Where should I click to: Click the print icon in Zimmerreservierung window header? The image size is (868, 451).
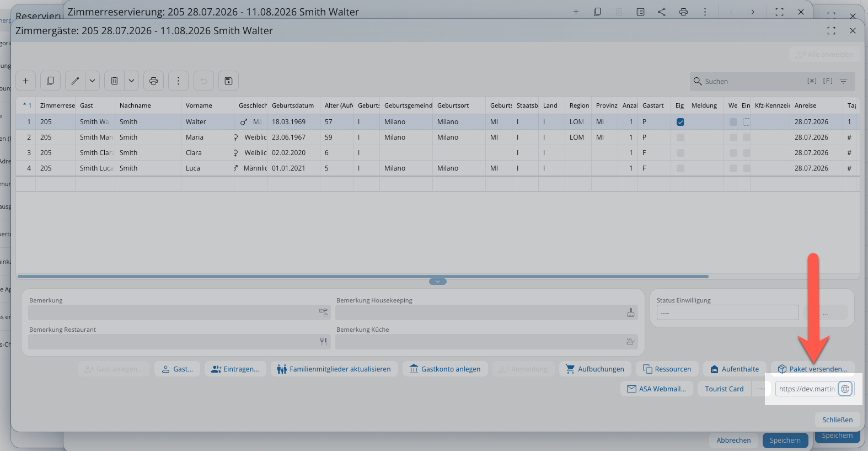click(683, 12)
